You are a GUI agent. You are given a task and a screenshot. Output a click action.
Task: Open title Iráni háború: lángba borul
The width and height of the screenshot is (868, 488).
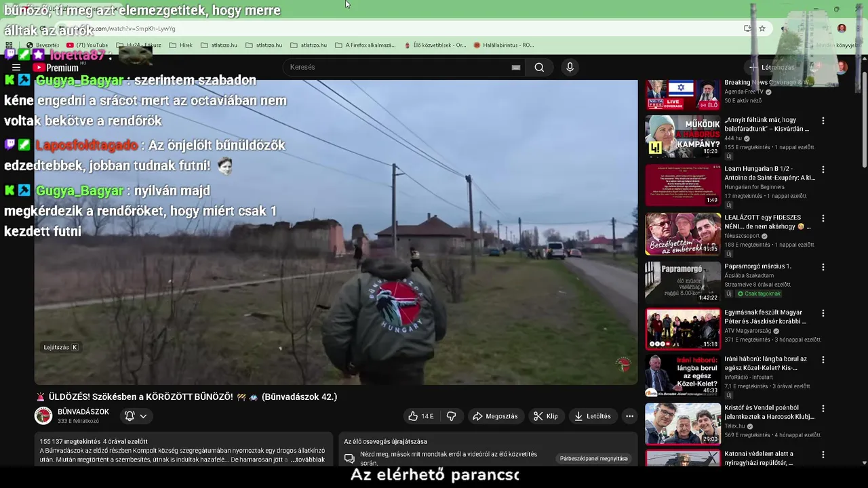point(766,363)
